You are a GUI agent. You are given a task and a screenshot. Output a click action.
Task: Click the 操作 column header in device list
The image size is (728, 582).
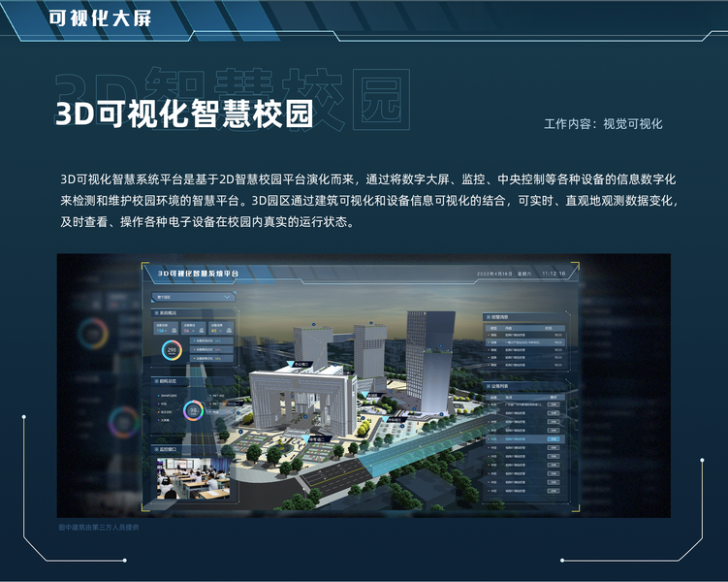click(x=554, y=397)
